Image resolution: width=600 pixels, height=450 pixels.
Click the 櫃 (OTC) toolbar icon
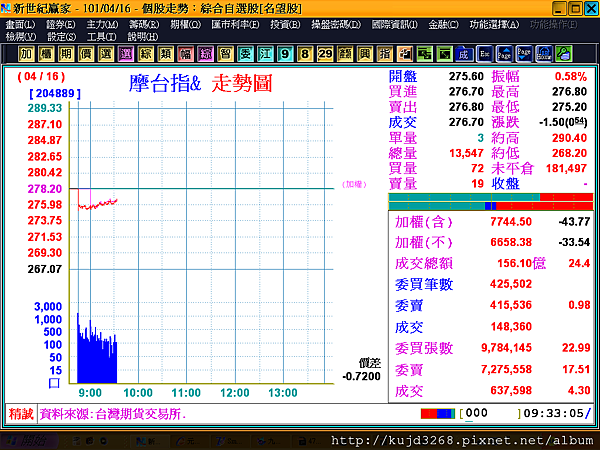tap(46, 54)
